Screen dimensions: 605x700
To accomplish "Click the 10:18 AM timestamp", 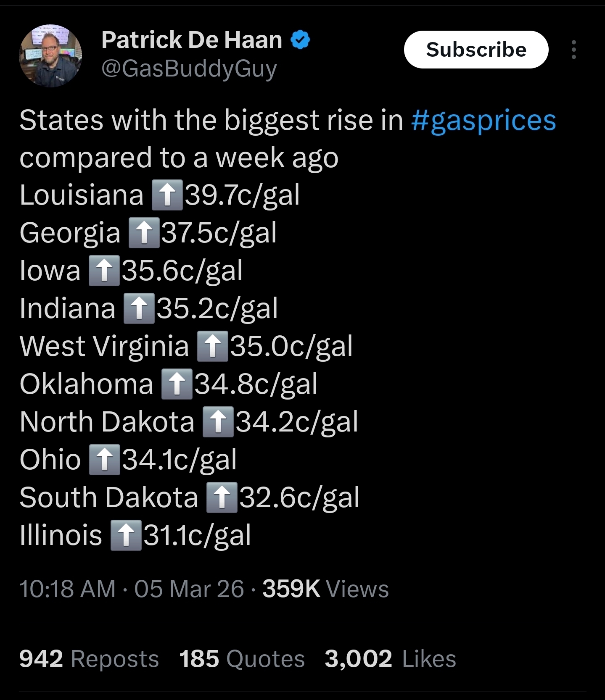I will pos(67,589).
